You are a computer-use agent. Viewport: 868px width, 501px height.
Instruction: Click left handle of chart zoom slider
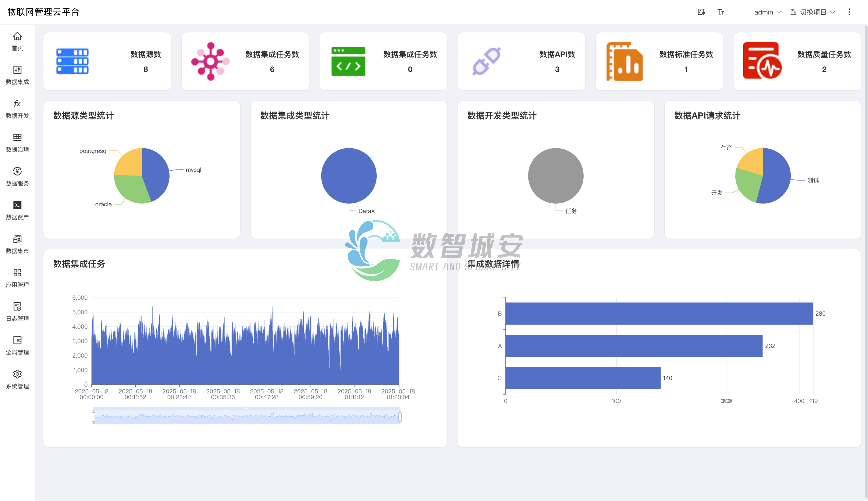click(93, 417)
